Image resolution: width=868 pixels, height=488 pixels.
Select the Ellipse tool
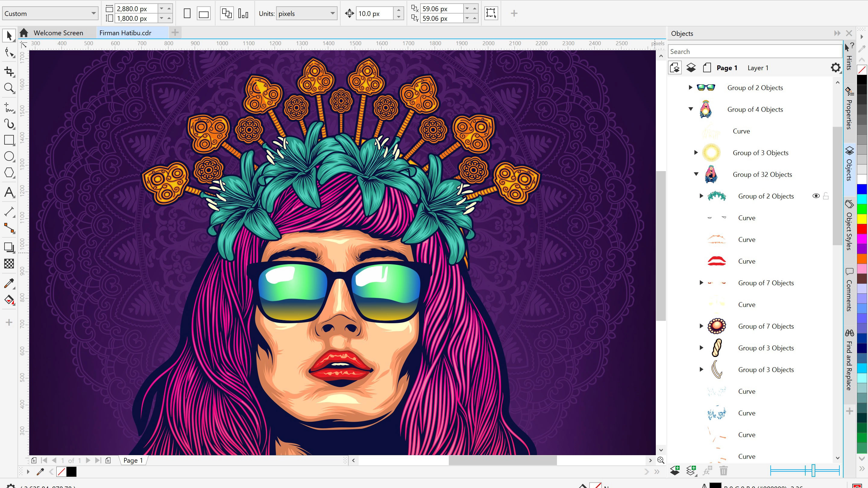pyautogui.click(x=9, y=156)
